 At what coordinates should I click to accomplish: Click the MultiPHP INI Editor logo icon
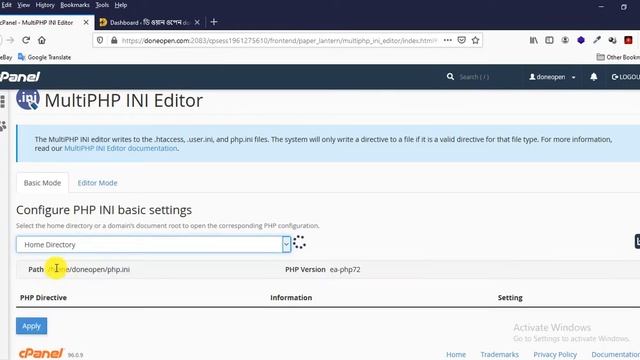point(28,99)
